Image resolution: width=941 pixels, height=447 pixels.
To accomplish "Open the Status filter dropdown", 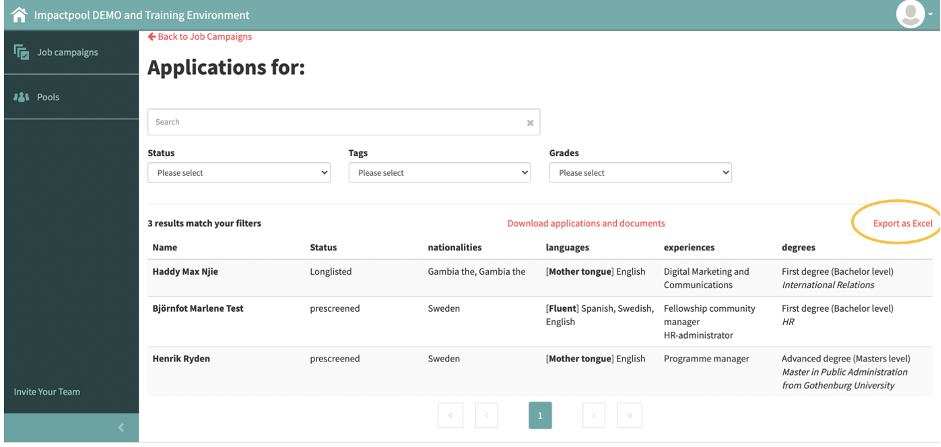I will [239, 173].
